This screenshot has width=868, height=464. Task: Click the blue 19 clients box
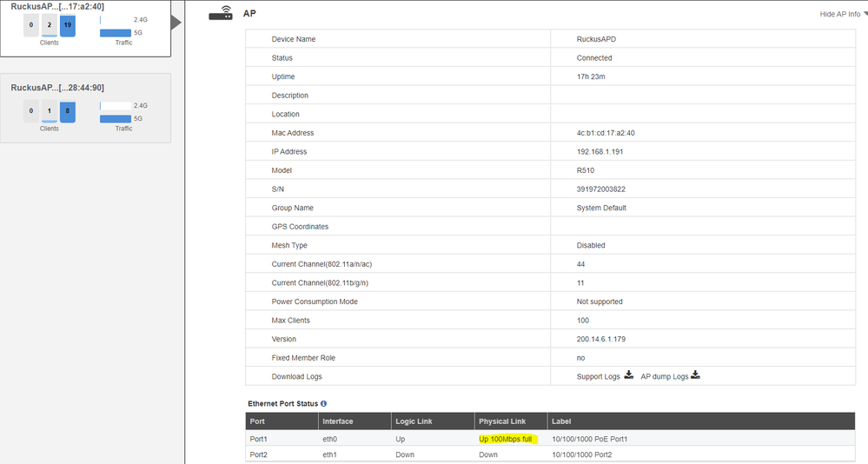[x=68, y=25]
